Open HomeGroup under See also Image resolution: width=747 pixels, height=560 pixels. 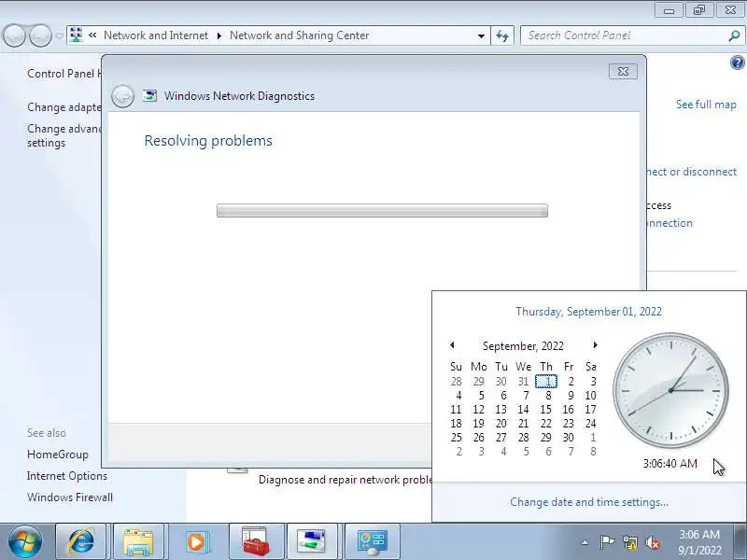(58, 455)
